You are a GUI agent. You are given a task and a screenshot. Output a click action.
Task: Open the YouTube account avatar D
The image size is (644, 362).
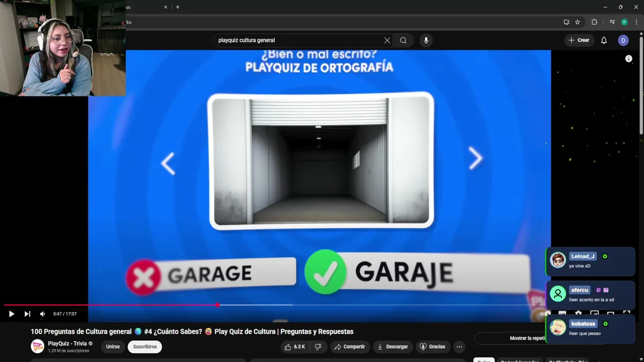[623, 40]
